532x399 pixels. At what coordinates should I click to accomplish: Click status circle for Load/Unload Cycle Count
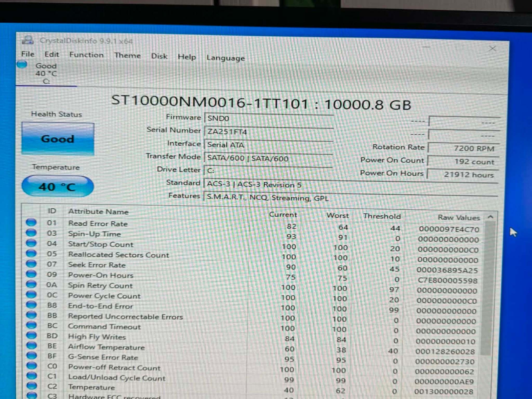coord(31,376)
